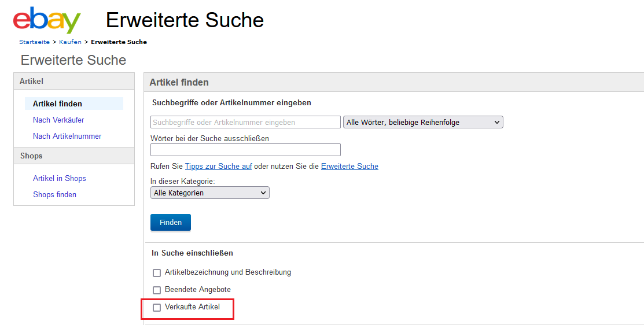Click the eBay logo
Screen dimensions: 644x325
[47, 21]
